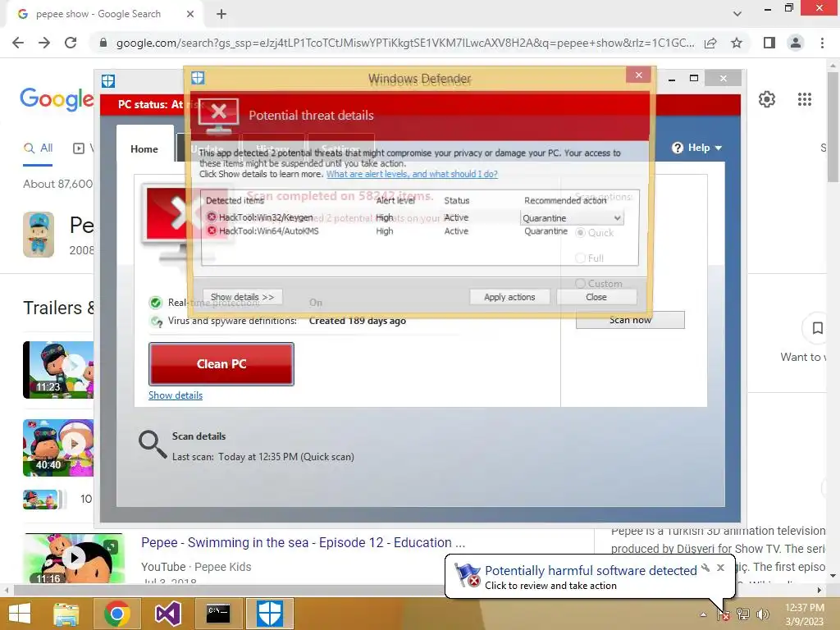This screenshot has height=630, width=840.
Task: Open Chrome side panel icon
Action: pyautogui.click(x=769, y=43)
